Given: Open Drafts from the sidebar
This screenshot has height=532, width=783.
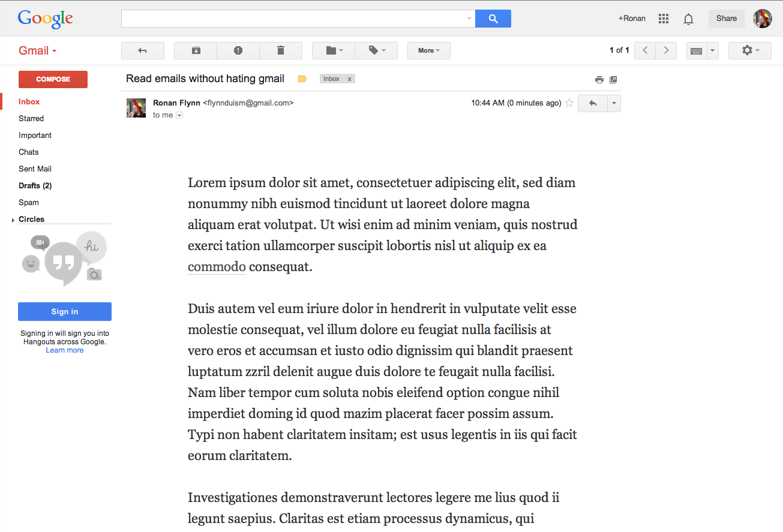Looking at the screenshot, I should click(35, 185).
